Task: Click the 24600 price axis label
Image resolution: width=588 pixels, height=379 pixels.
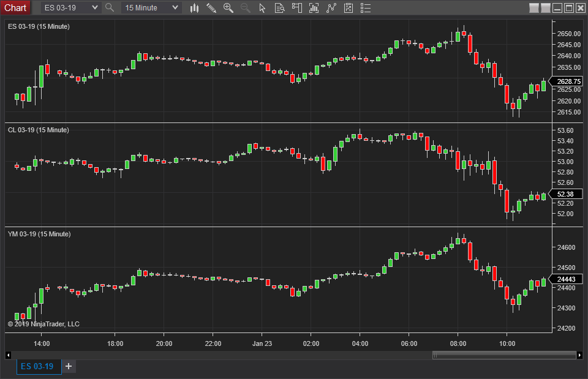Action: tap(566, 247)
